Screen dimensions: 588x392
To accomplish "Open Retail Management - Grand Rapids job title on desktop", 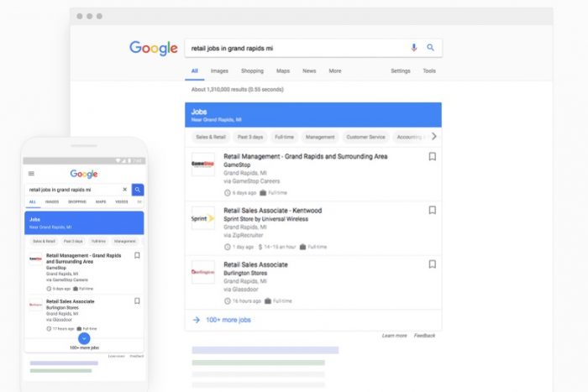I will tap(305, 156).
